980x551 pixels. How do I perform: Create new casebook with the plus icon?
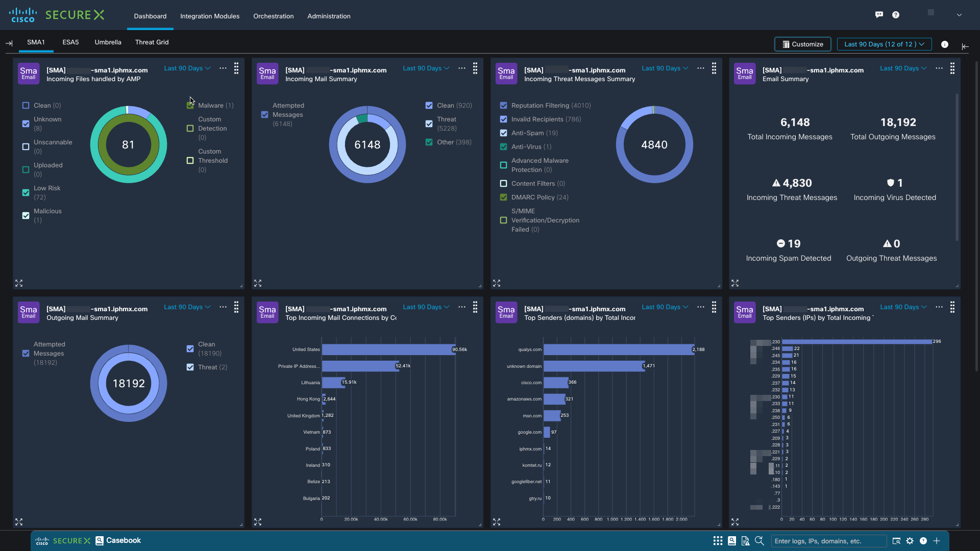click(x=937, y=541)
